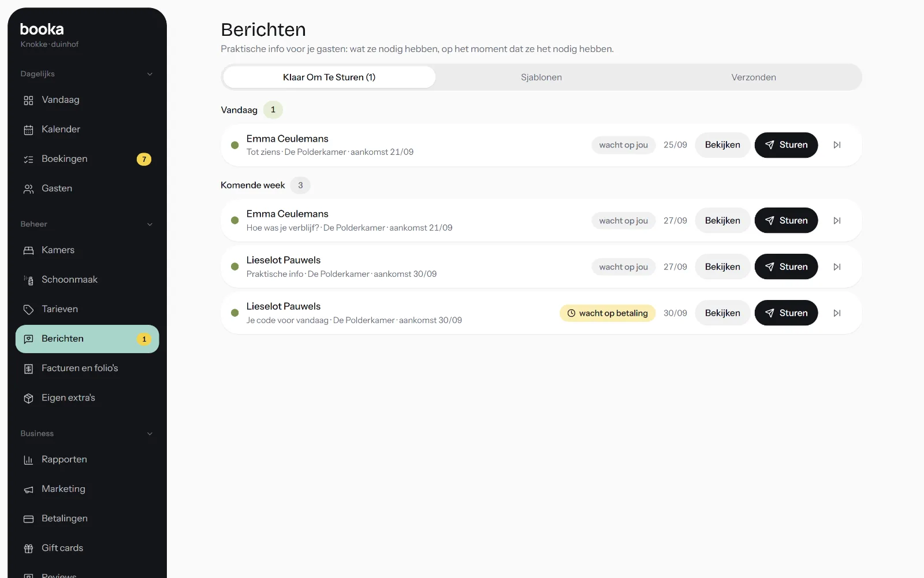924x578 pixels.
Task: Switch to the Verzonden tab
Action: 754,77
